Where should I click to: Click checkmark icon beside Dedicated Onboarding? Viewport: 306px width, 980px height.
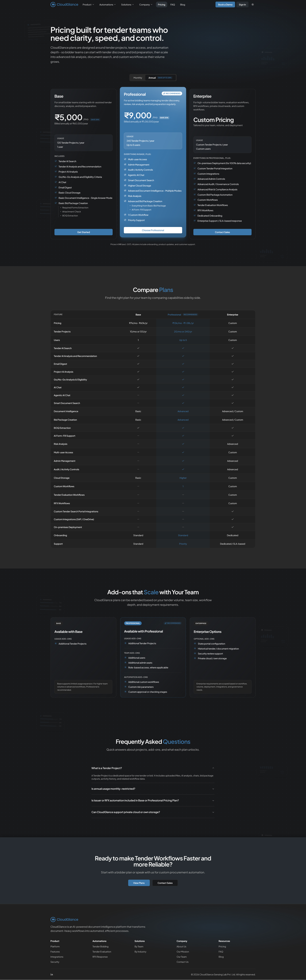(194, 216)
